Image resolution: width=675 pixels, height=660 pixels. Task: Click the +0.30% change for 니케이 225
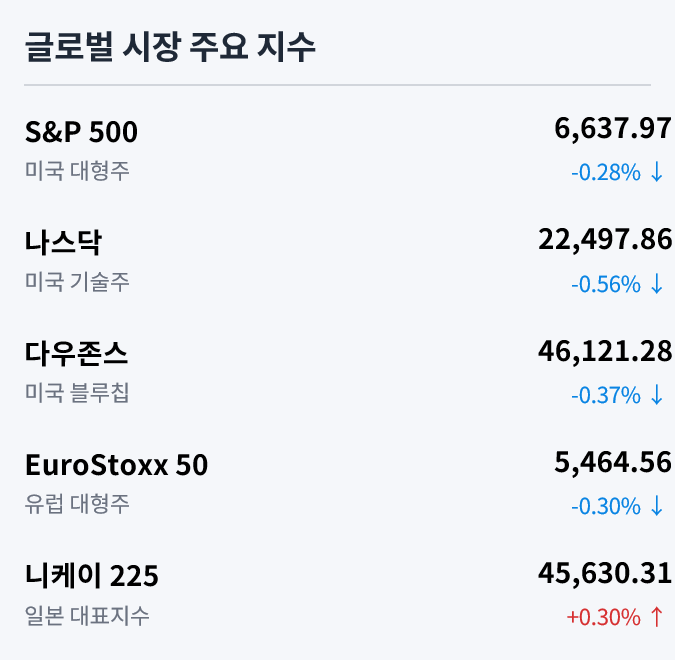603,617
